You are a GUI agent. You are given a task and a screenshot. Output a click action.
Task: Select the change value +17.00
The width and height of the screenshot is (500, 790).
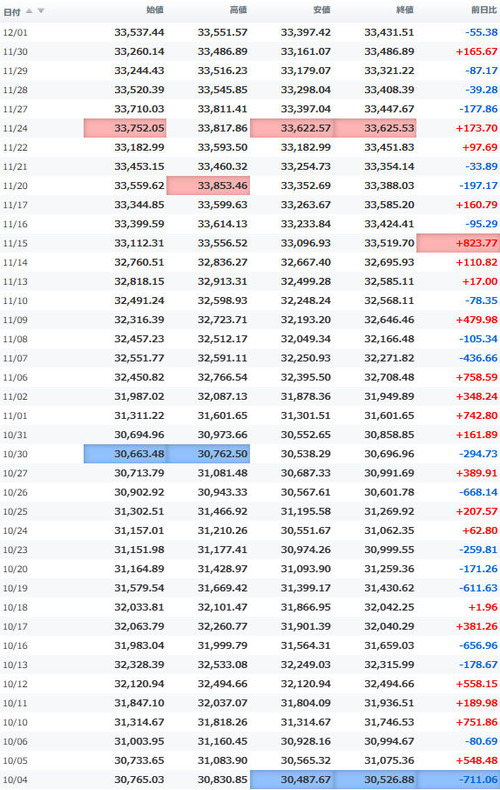click(x=480, y=282)
